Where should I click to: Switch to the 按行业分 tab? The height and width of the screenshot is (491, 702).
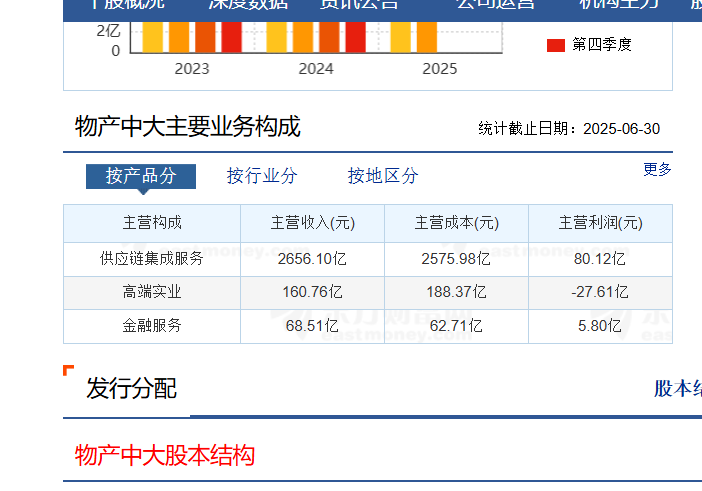tap(262, 175)
